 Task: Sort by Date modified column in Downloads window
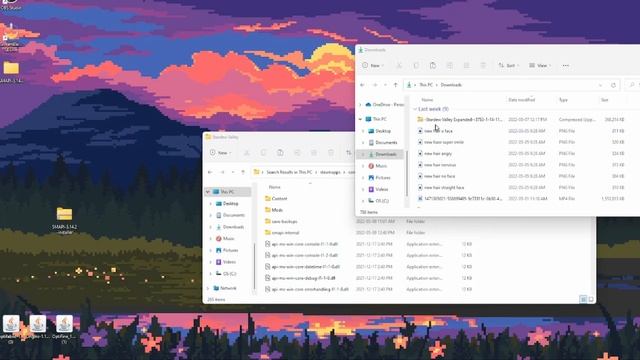tap(521, 100)
